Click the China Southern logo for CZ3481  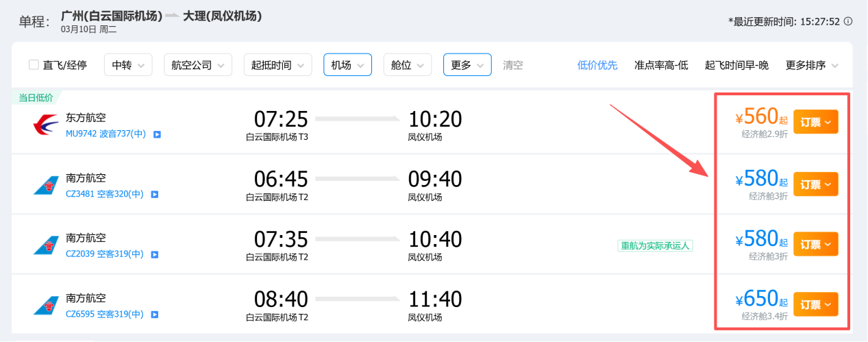pos(46,185)
